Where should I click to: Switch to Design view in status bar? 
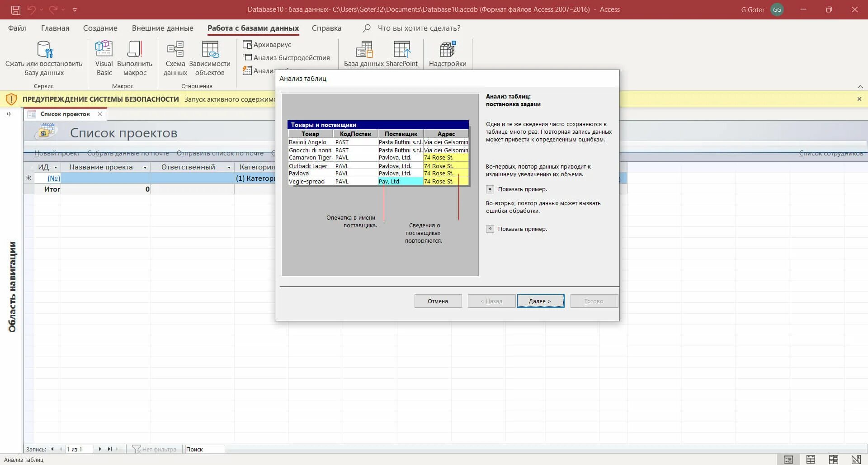tap(856, 460)
